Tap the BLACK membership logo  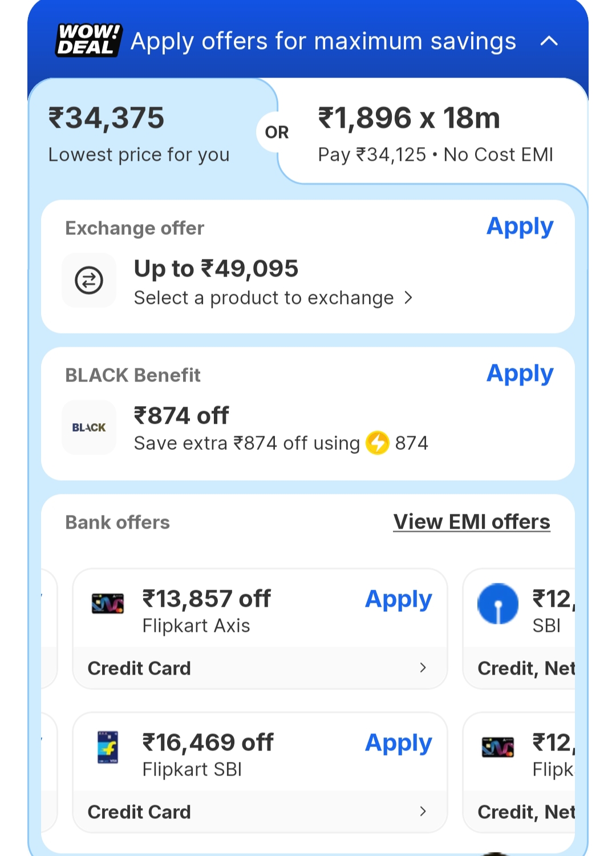pos(89,427)
